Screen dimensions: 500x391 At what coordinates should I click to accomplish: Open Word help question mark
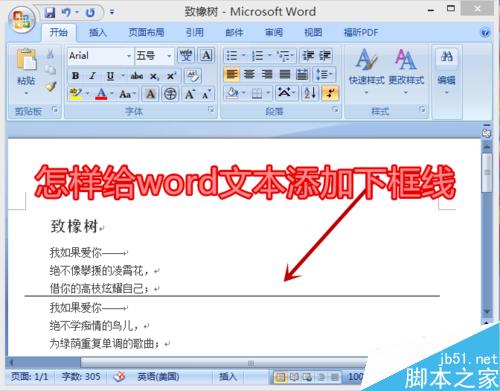[x=485, y=32]
